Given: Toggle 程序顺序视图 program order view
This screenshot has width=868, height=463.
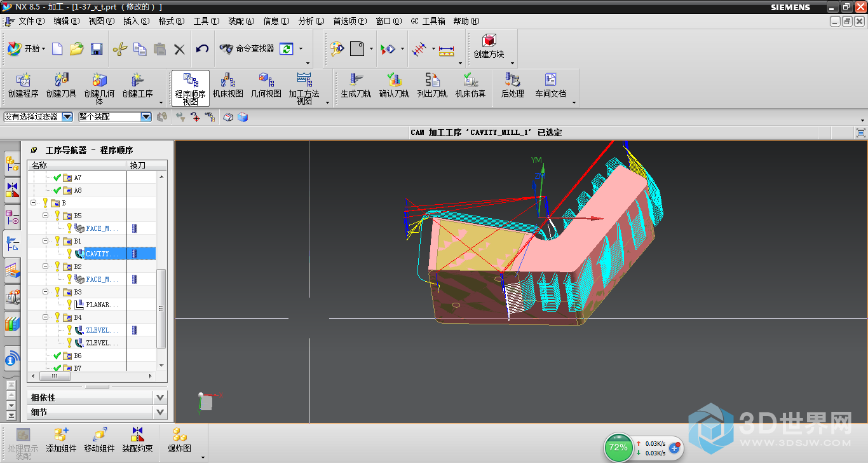Looking at the screenshot, I should coord(190,88).
